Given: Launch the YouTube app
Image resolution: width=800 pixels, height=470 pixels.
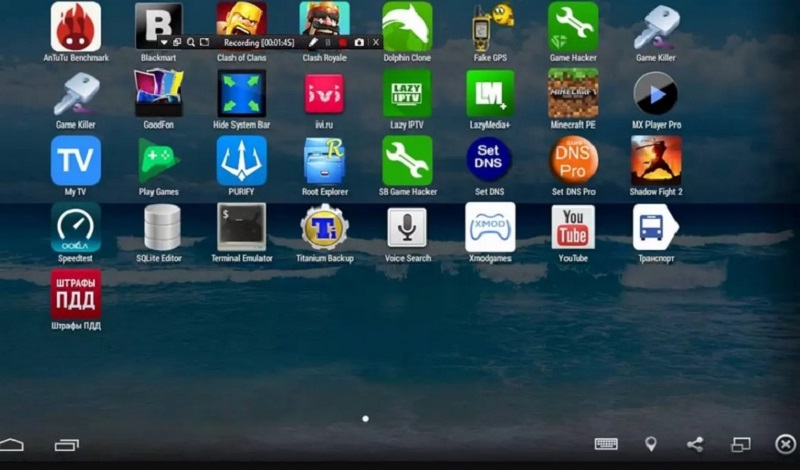Looking at the screenshot, I should pos(573,227).
